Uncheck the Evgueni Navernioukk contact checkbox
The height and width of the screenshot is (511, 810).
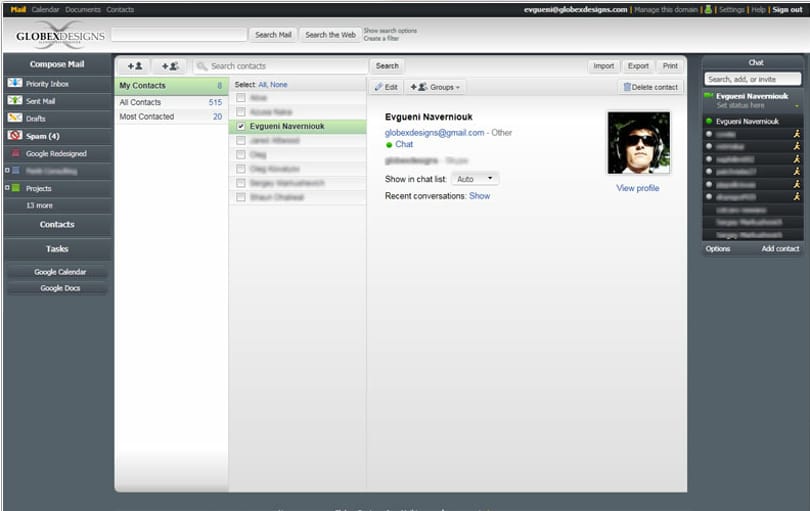[241, 126]
